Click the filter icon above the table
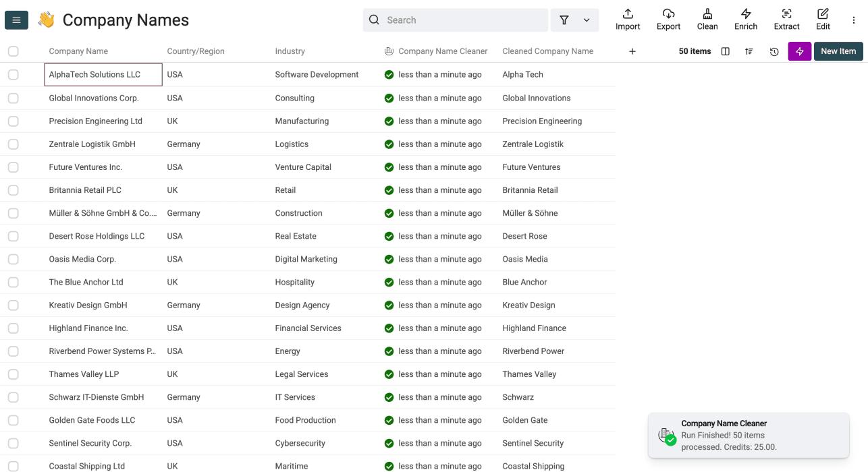Viewport: 868px width, 472px height. (564, 20)
